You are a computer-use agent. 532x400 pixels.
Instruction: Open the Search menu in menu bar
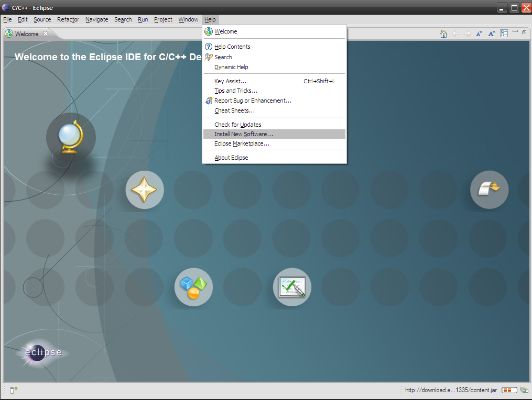(x=123, y=19)
